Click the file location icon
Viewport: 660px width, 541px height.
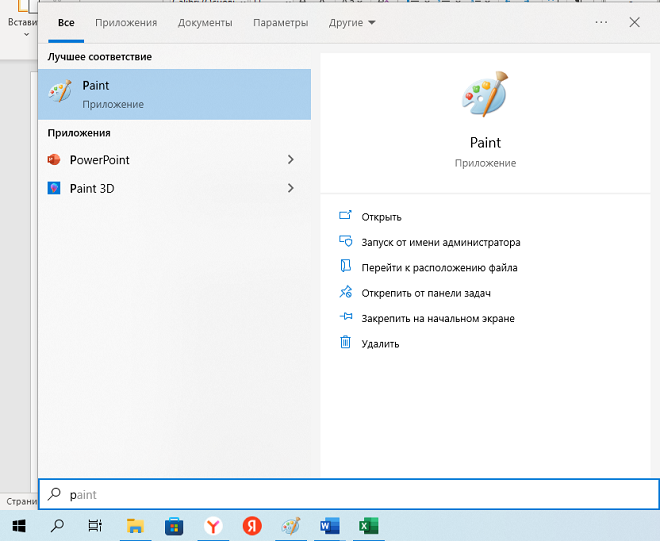(x=346, y=266)
